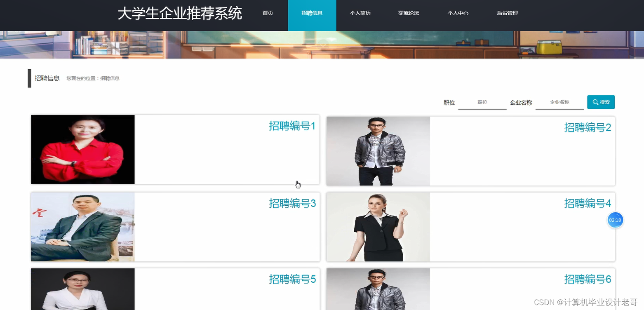Navigate to 个人中心
This screenshot has height=310, width=644.
pyautogui.click(x=458, y=13)
